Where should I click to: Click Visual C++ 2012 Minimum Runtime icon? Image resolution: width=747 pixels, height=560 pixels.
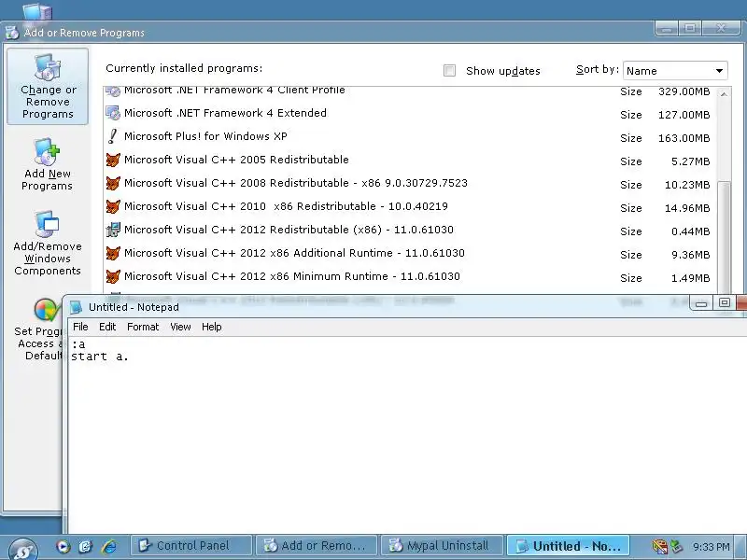[x=113, y=276]
